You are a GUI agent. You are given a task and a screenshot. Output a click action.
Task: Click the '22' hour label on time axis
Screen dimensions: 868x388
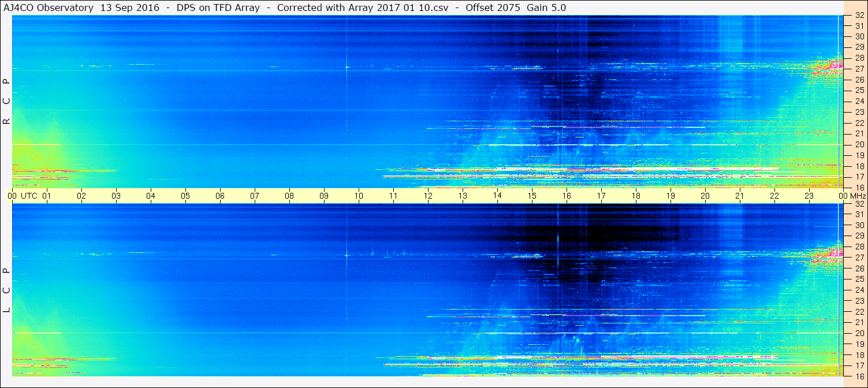pos(774,196)
